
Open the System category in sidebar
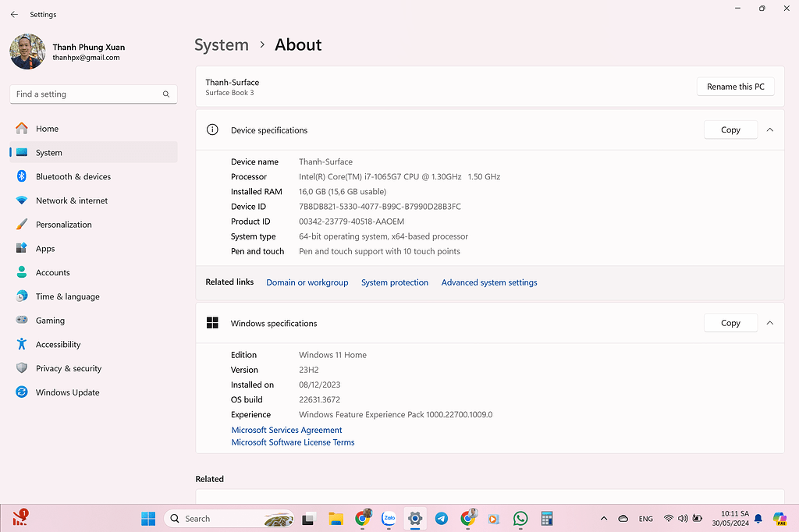pos(94,152)
